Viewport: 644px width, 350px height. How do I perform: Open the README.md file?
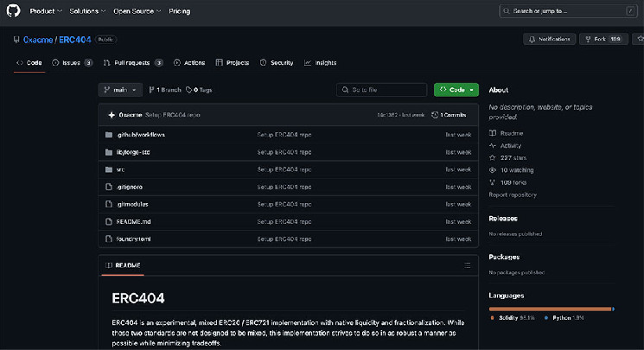(133, 222)
